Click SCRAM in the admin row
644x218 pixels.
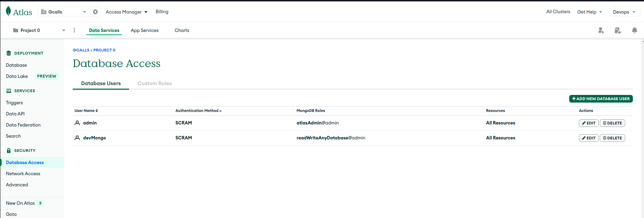click(184, 123)
